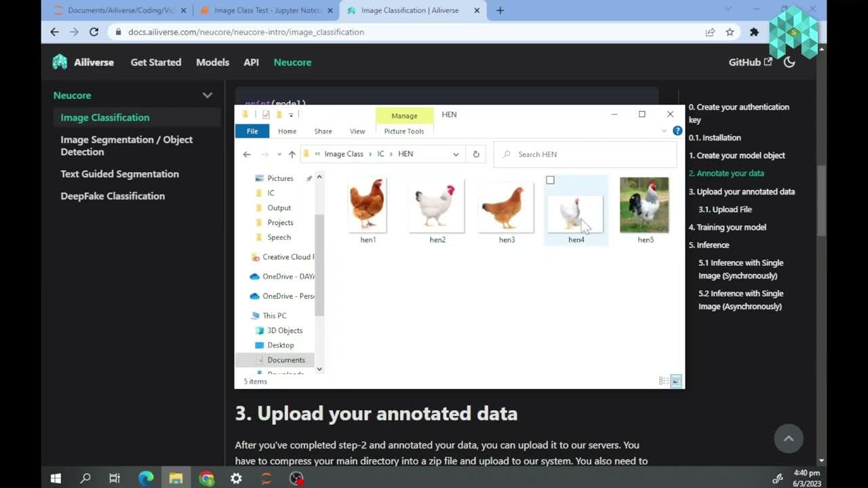
Task: Switch to the Home ribbon tab
Action: click(x=287, y=131)
